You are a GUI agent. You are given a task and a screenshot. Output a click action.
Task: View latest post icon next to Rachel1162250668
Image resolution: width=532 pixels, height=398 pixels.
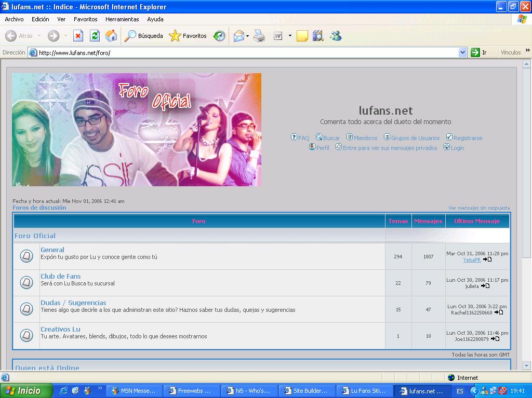498,312
